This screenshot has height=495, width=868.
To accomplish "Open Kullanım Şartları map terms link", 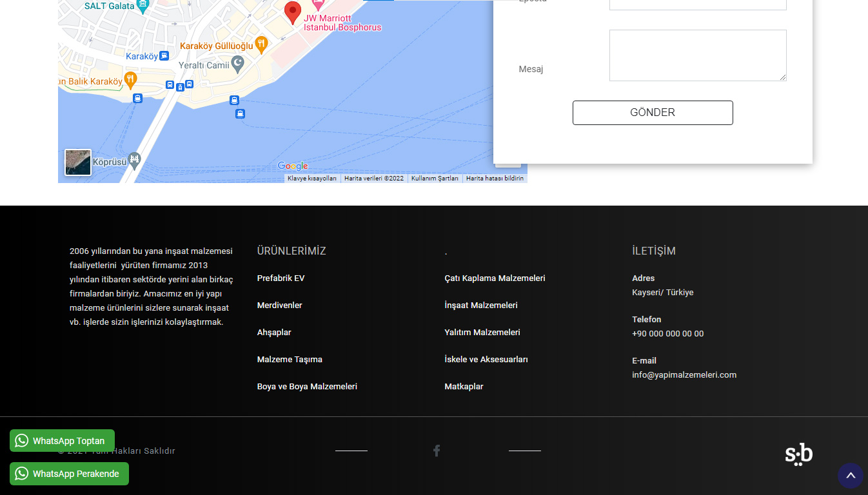I will [x=435, y=179].
